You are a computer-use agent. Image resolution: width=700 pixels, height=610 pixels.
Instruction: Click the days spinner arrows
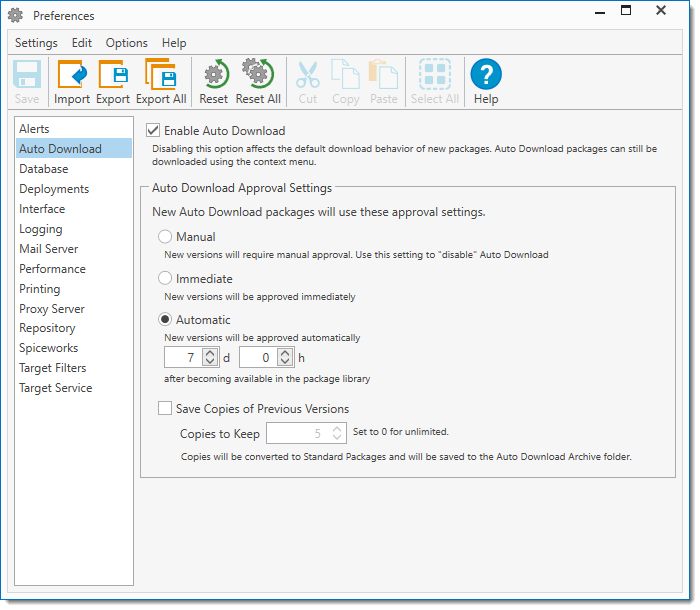point(210,357)
